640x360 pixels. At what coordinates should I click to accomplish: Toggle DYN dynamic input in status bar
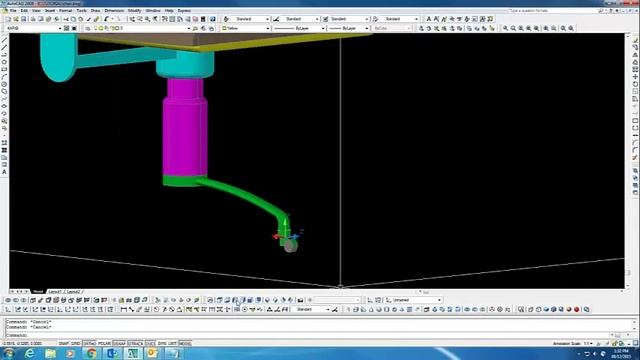point(162,344)
